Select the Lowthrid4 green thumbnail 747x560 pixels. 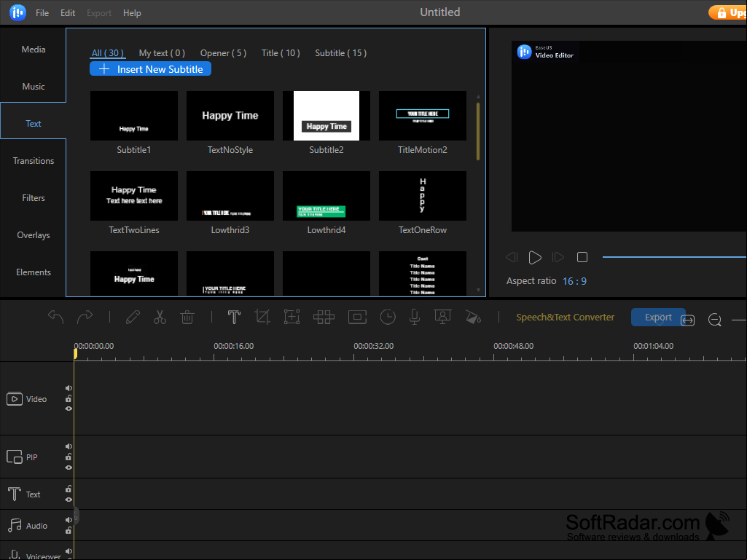[326, 196]
